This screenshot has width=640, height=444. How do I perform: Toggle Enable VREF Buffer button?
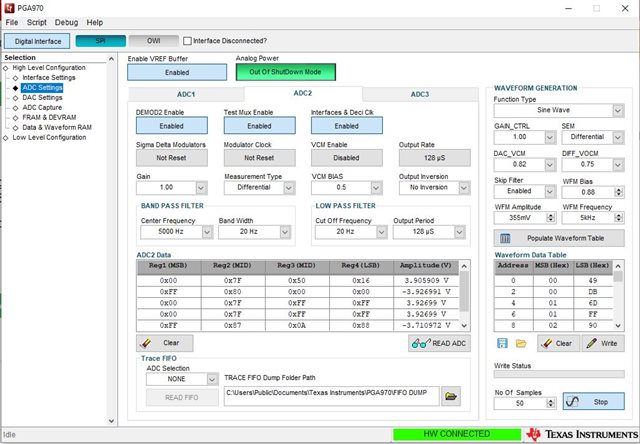[177, 72]
